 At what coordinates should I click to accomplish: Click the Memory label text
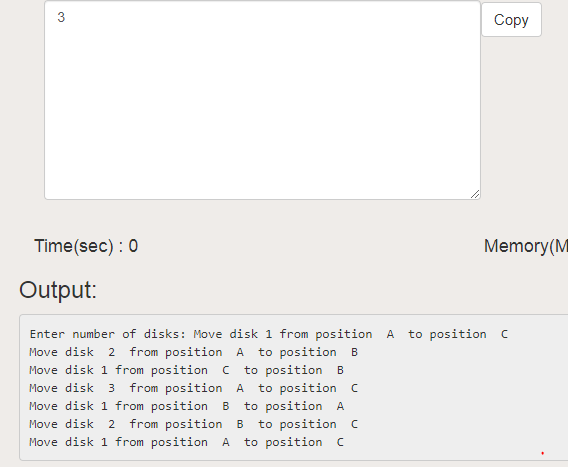(x=526, y=246)
